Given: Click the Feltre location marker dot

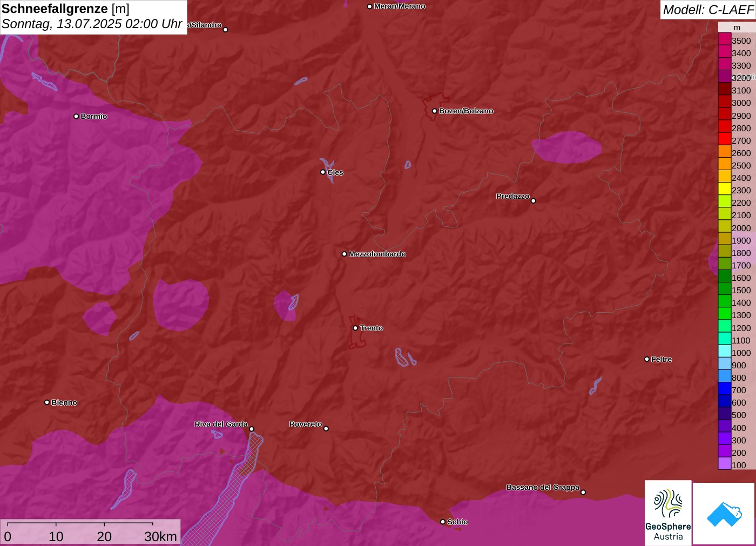Looking at the screenshot, I should [647, 359].
